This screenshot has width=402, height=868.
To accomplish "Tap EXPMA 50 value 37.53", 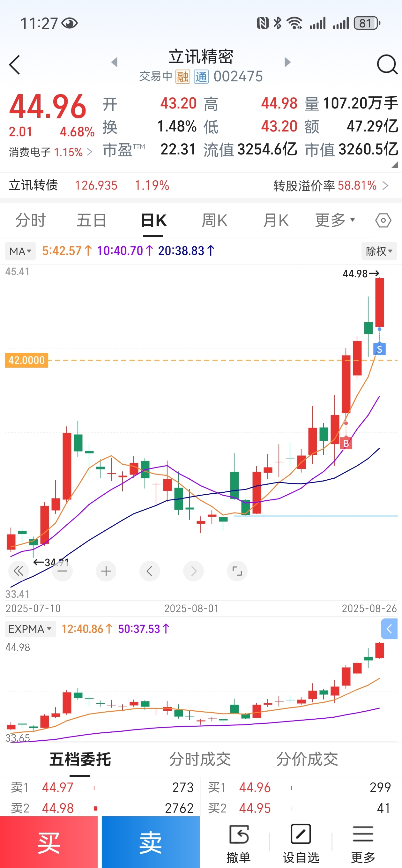I will click(x=144, y=629).
